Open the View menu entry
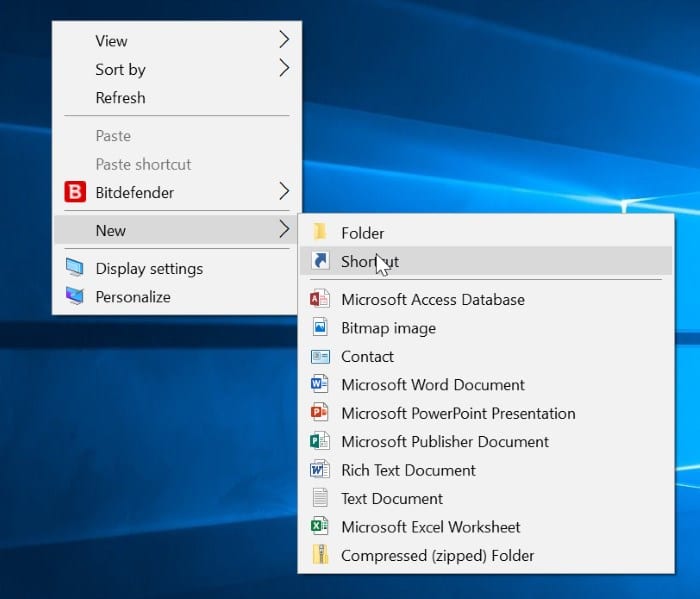The width and height of the screenshot is (700, 599). pyautogui.click(x=176, y=41)
